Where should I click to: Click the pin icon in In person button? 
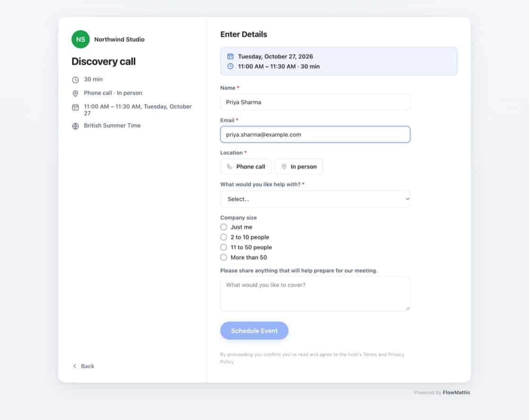284,167
